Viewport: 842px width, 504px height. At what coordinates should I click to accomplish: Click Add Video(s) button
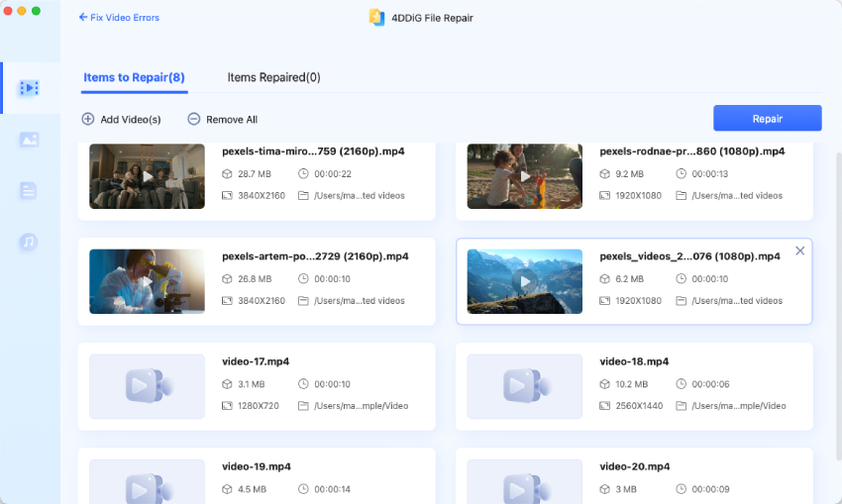click(x=122, y=119)
